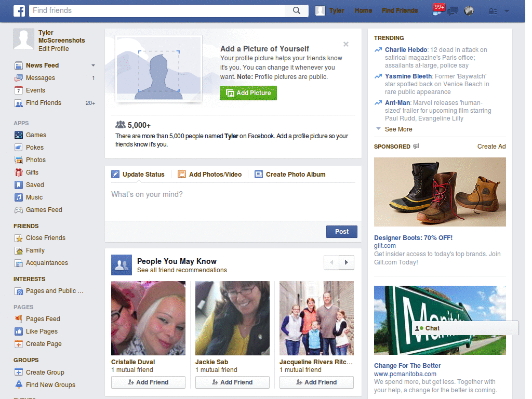
Task: Go to Home in top bar
Action: (x=363, y=10)
